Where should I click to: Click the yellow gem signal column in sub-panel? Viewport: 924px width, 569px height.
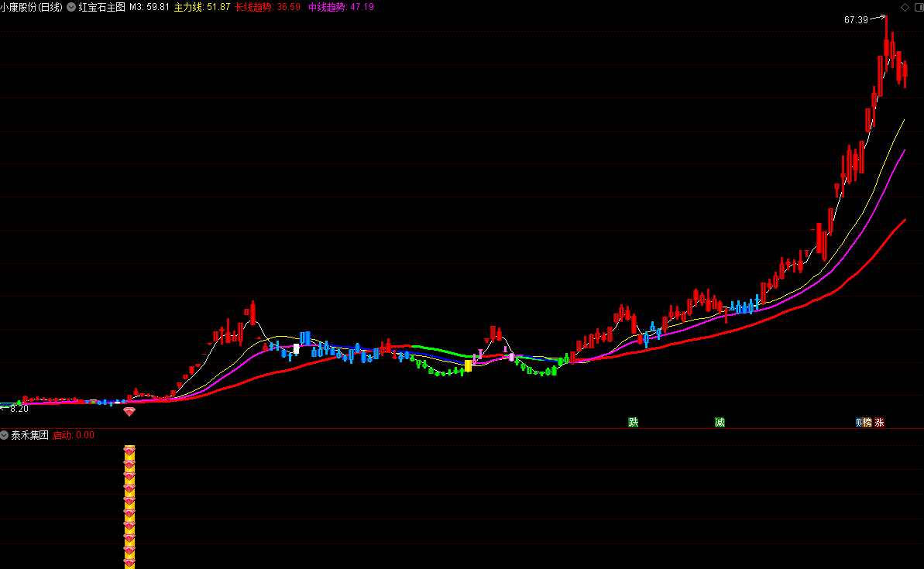coord(129,507)
